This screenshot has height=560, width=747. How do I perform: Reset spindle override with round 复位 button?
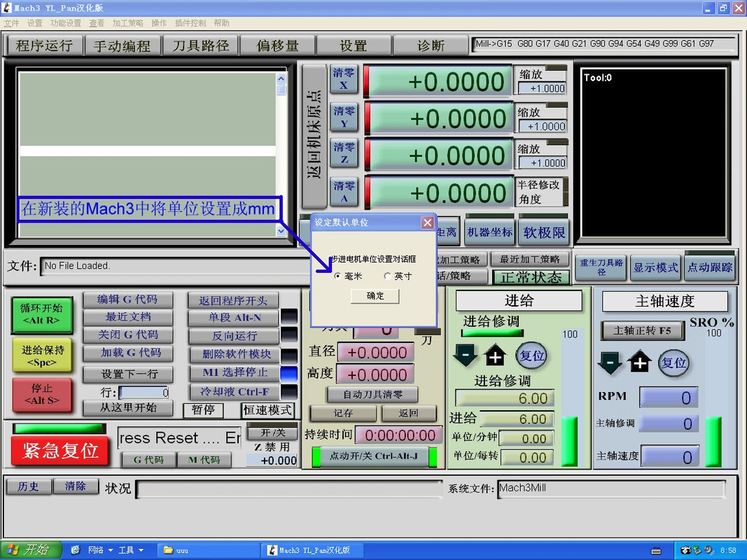(x=673, y=363)
